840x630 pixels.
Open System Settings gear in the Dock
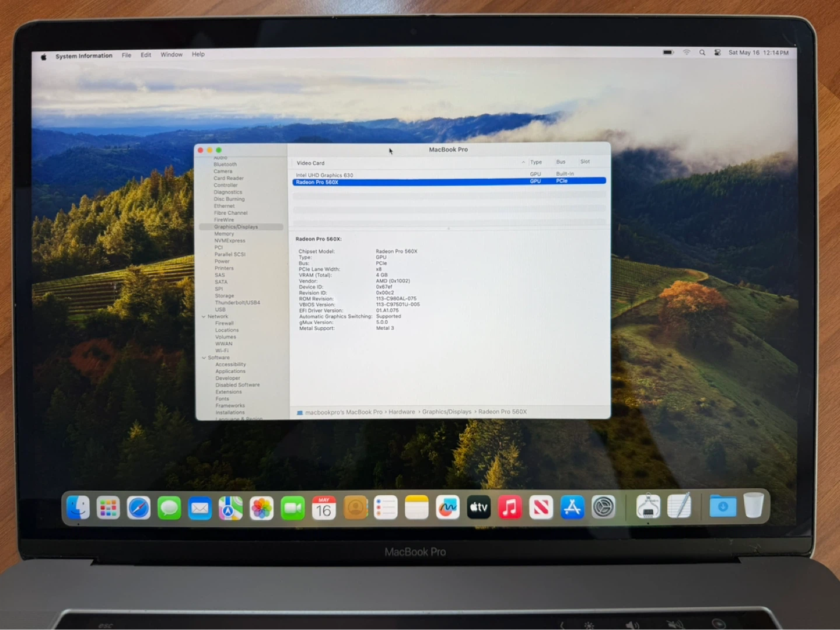pos(603,508)
